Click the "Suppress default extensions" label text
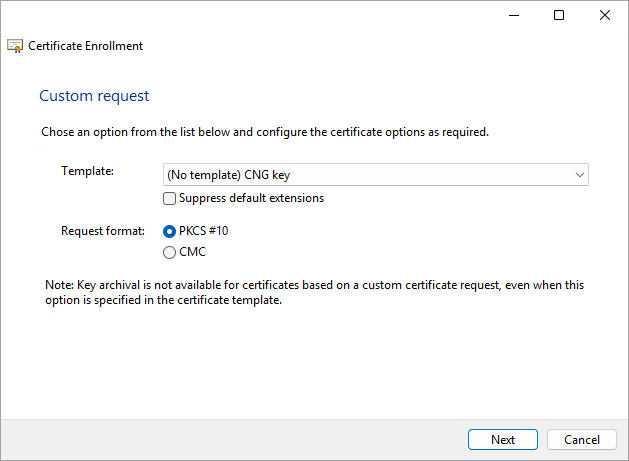629x461 pixels. tap(251, 198)
